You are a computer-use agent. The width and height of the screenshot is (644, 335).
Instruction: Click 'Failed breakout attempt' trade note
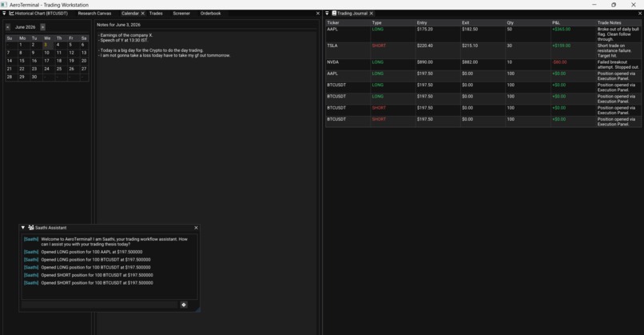(618, 65)
